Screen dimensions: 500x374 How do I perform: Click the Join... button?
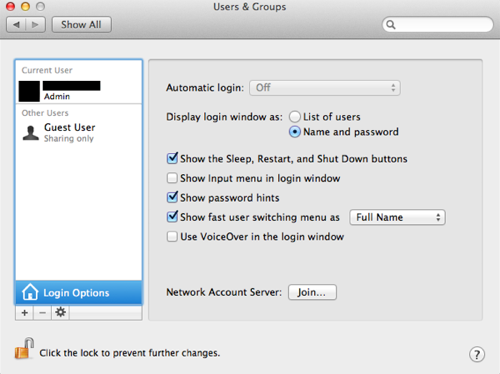coord(312,292)
